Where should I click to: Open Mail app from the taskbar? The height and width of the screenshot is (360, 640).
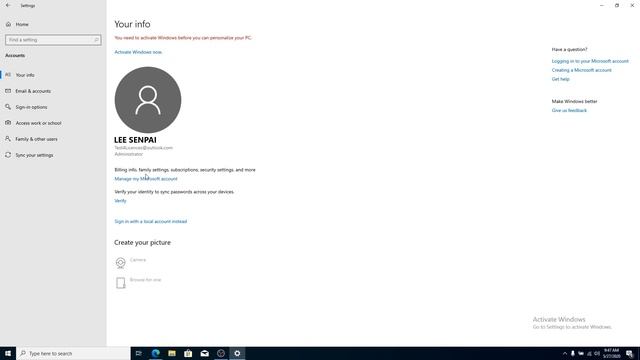[x=204, y=353]
